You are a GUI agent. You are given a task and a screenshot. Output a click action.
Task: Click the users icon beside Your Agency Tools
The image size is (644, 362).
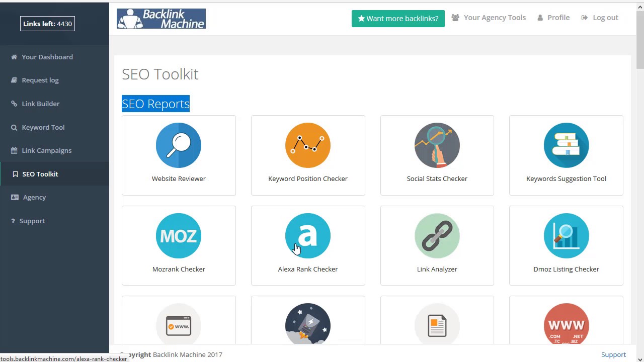455,18
